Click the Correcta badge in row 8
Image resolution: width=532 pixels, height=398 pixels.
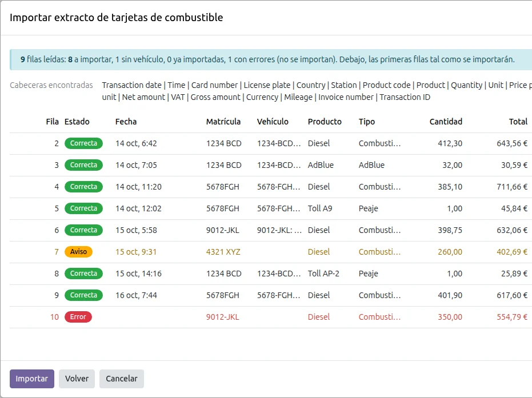[83, 274]
